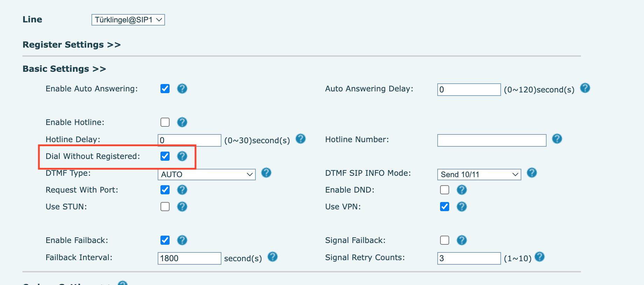
Task: Click help icon beside Enable Auto Answering
Action: click(x=182, y=89)
